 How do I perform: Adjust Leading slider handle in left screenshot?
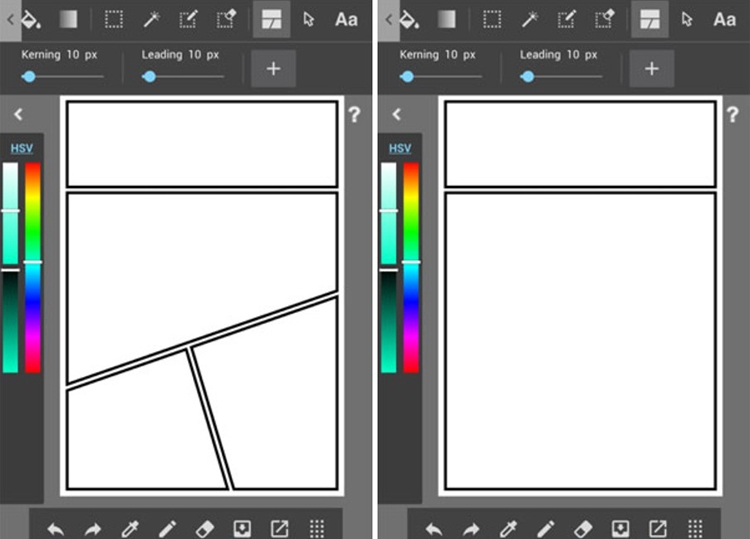pos(149,76)
